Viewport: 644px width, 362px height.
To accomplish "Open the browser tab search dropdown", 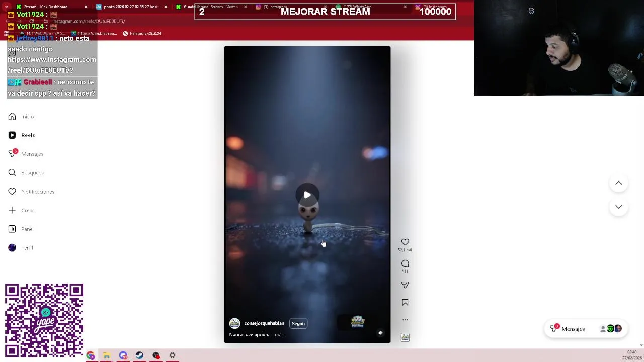I will pyautogui.click(x=7, y=7).
